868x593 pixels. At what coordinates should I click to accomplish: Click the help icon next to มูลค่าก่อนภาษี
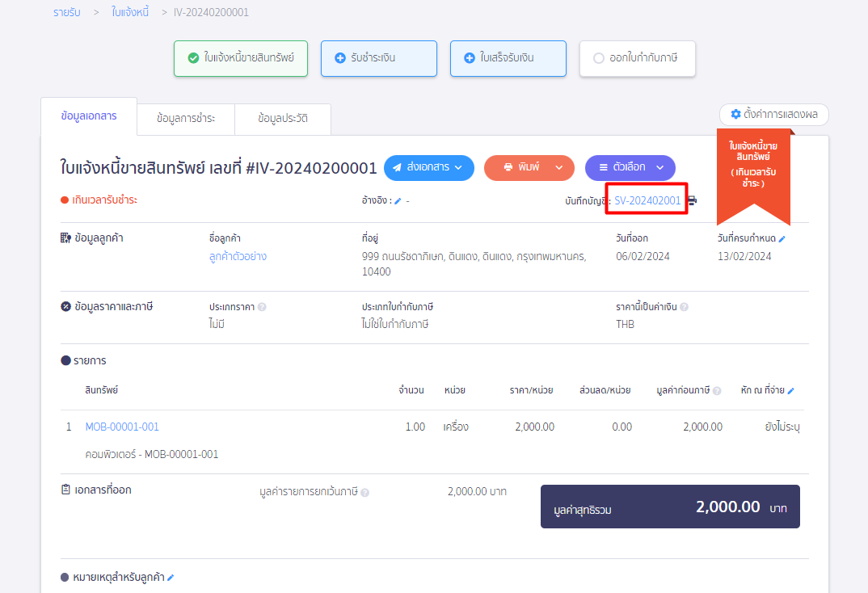coord(717,391)
